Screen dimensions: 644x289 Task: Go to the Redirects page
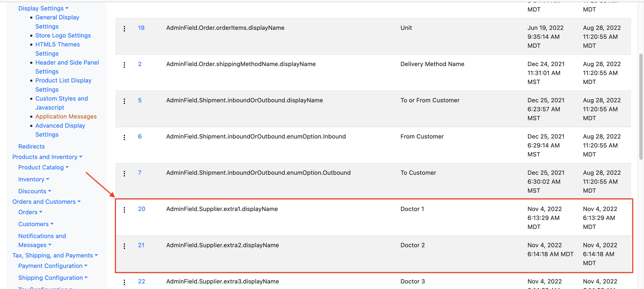click(32, 146)
